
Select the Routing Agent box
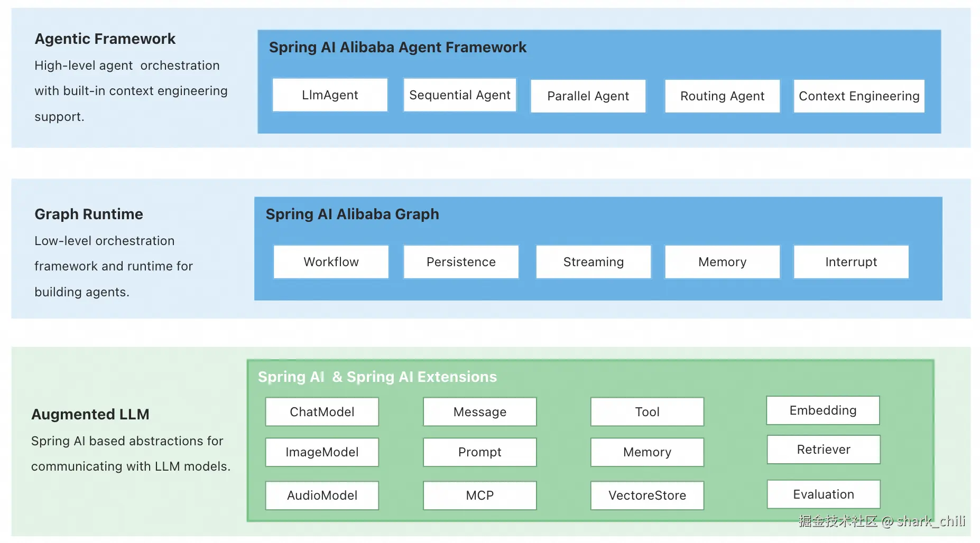click(722, 96)
